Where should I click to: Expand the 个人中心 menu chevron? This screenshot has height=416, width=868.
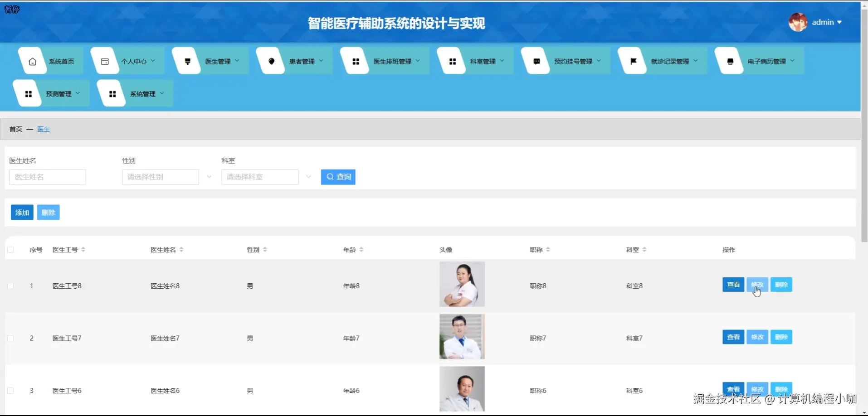pos(153,61)
